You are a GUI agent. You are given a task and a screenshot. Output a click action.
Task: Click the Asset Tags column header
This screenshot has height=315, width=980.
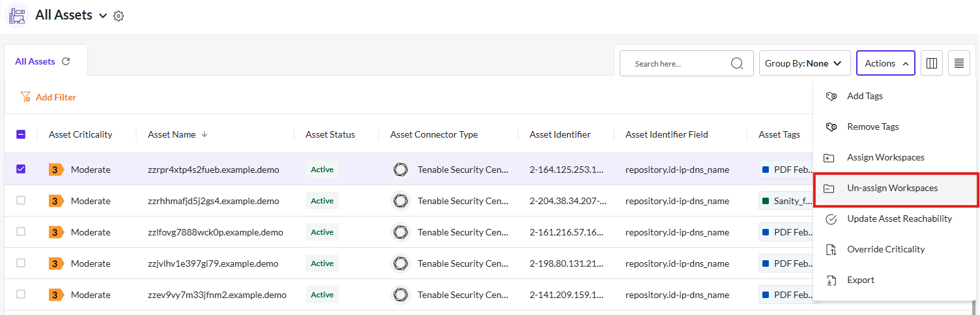pyautogui.click(x=779, y=134)
